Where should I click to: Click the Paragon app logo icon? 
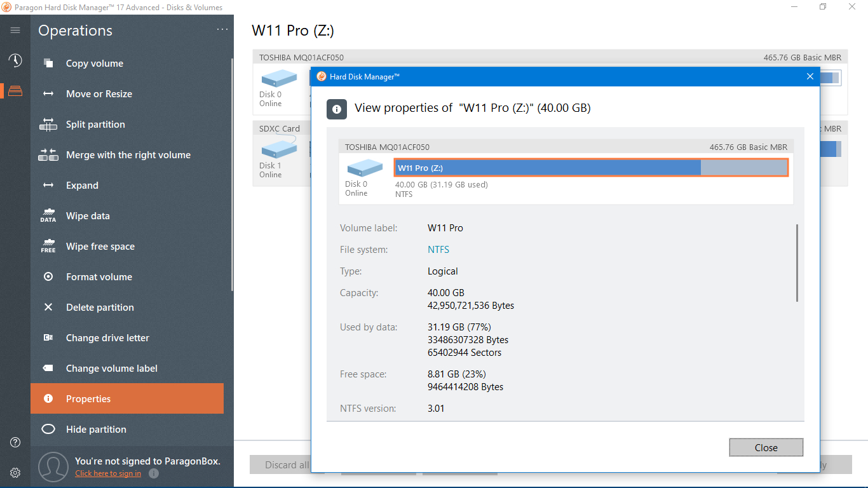6,7
